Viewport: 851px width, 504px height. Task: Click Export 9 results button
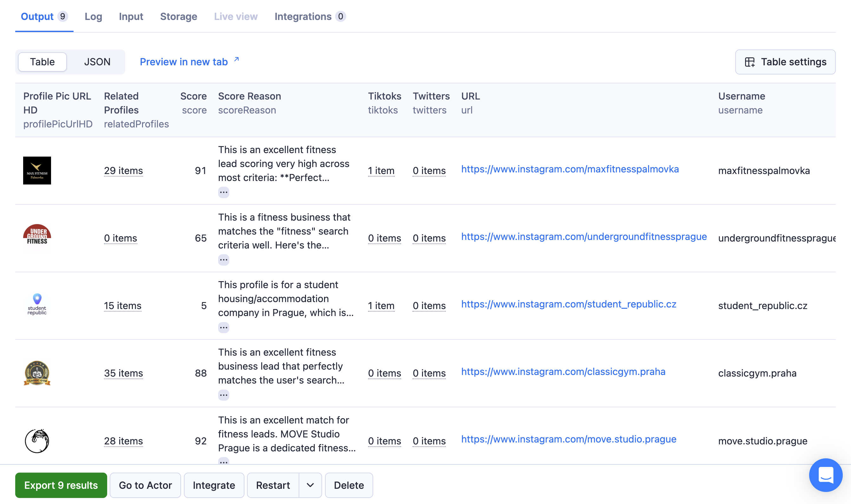[61, 485]
